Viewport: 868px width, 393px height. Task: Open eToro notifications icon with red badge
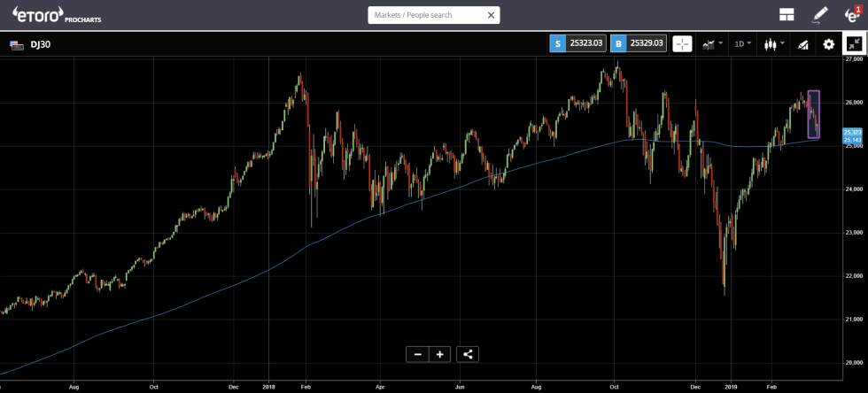pos(852,13)
